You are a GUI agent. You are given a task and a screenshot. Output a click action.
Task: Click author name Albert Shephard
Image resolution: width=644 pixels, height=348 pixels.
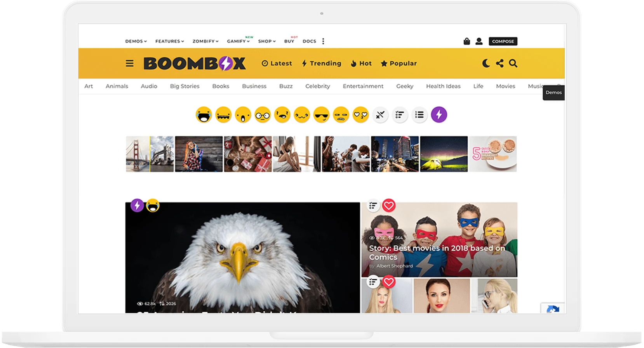click(395, 266)
